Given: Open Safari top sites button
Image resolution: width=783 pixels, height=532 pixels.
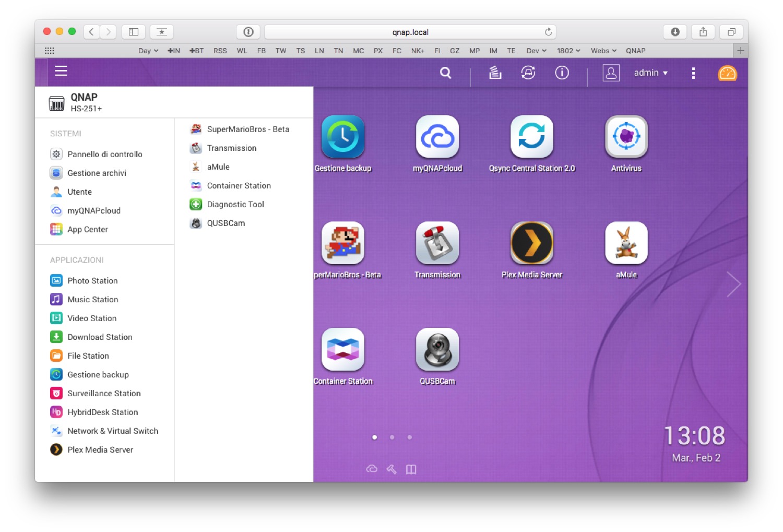Looking at the screenshot, I should pyautogui.click(x=162, y=32).
